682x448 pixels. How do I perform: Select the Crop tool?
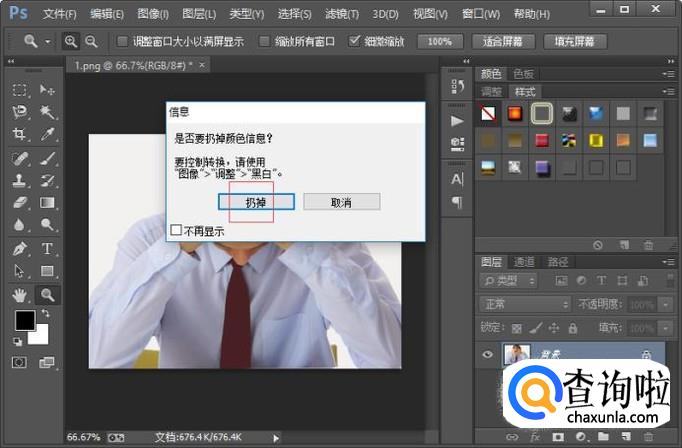tap(19, 134)
